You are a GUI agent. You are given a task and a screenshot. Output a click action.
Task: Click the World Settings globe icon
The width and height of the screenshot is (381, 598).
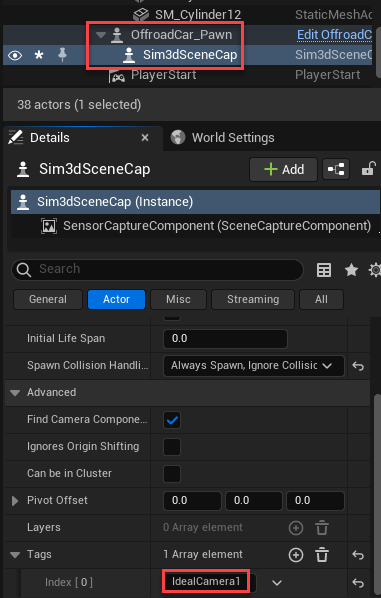tap(178, 137)
